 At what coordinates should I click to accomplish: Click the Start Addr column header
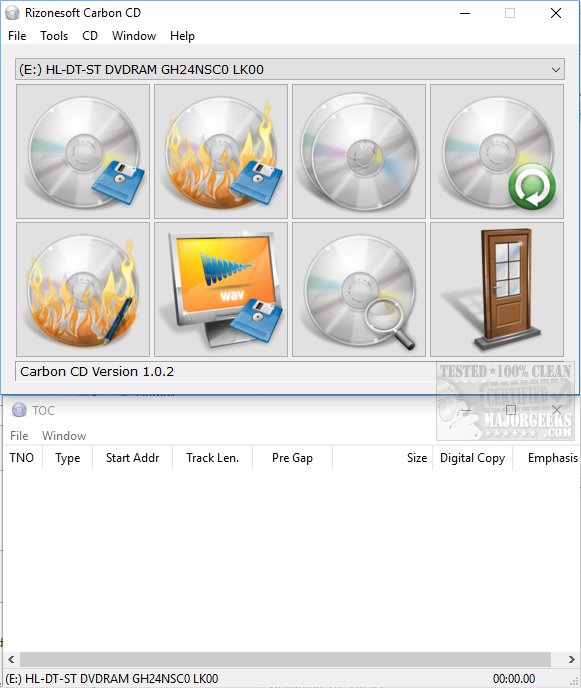pos(133,458)
